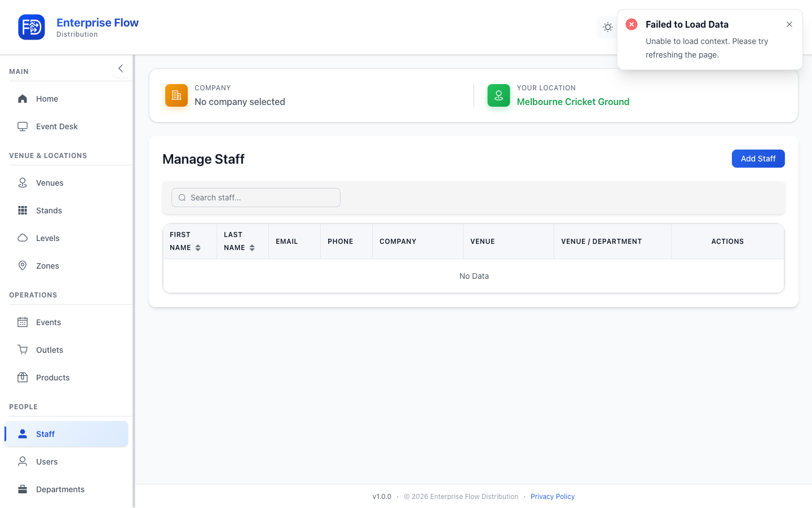
Task: Sort by First Name column arrows
Action: coord(198,248)
